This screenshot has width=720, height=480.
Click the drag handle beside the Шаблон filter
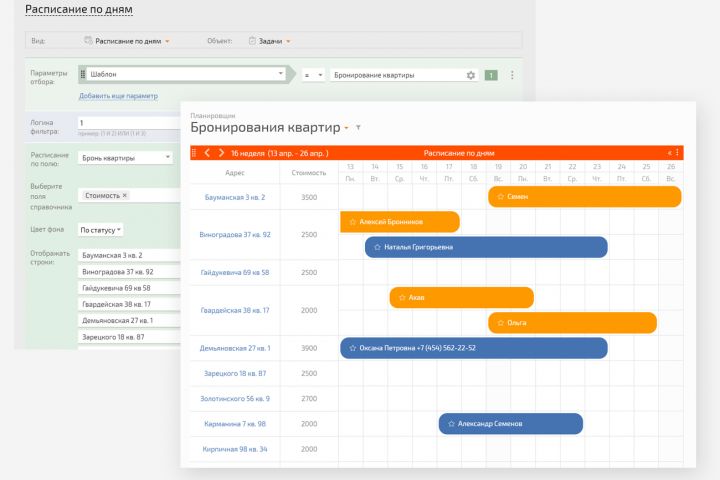tap(83, 74)
